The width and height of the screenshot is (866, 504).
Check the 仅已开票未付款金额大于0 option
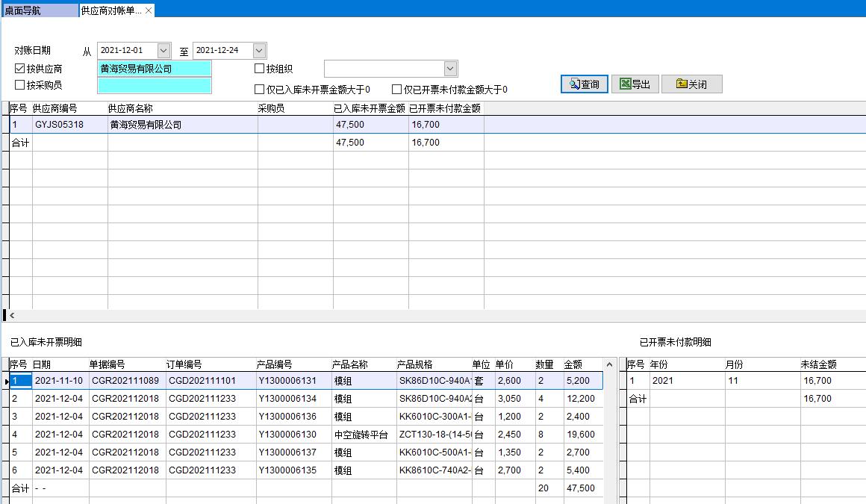pyautogui.click(x=397, y=90)
